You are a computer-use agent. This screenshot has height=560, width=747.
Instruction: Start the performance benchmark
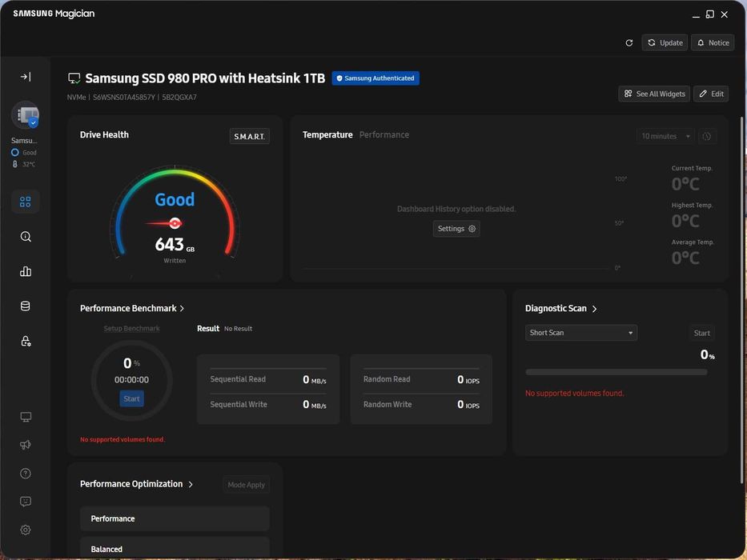pos(131,398)
